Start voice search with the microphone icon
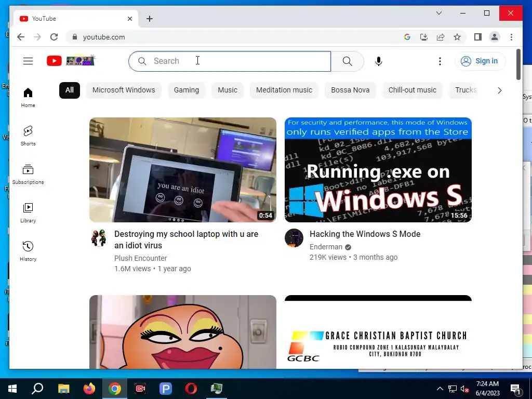The height and width of the screenshot is (399, 532). point(379,61)
